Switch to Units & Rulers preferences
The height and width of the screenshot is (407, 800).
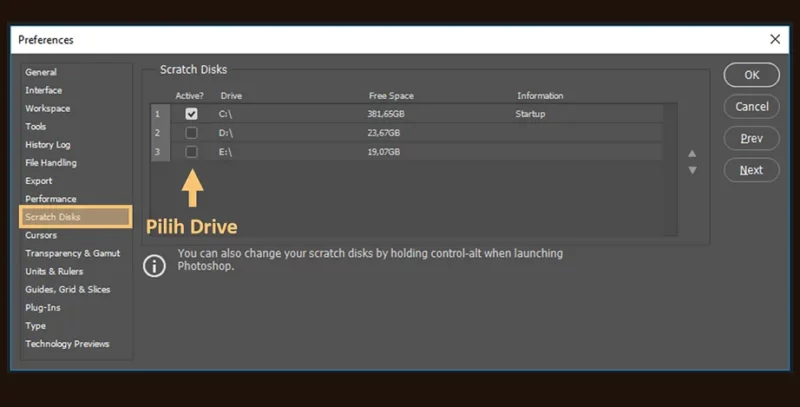[x=54, y=271]
